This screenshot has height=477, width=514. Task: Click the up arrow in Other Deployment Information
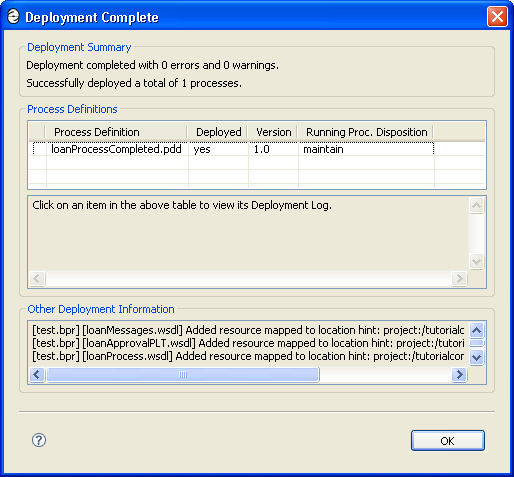point(477,330)
